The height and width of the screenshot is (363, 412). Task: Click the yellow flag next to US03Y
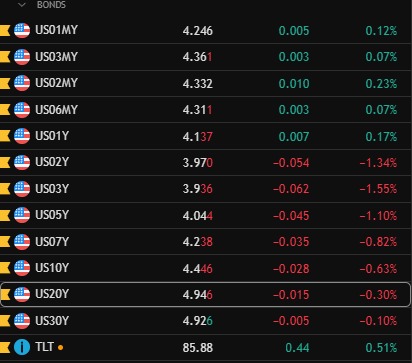(5, 189)
